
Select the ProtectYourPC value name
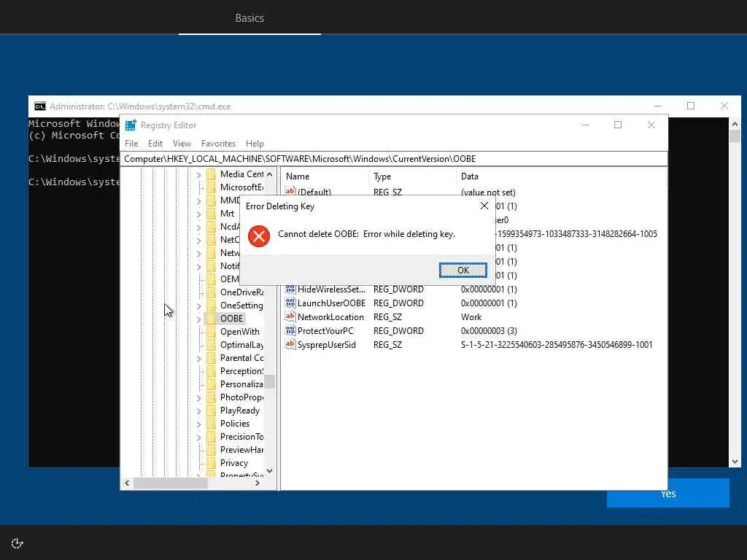click(x=325, y=330)
